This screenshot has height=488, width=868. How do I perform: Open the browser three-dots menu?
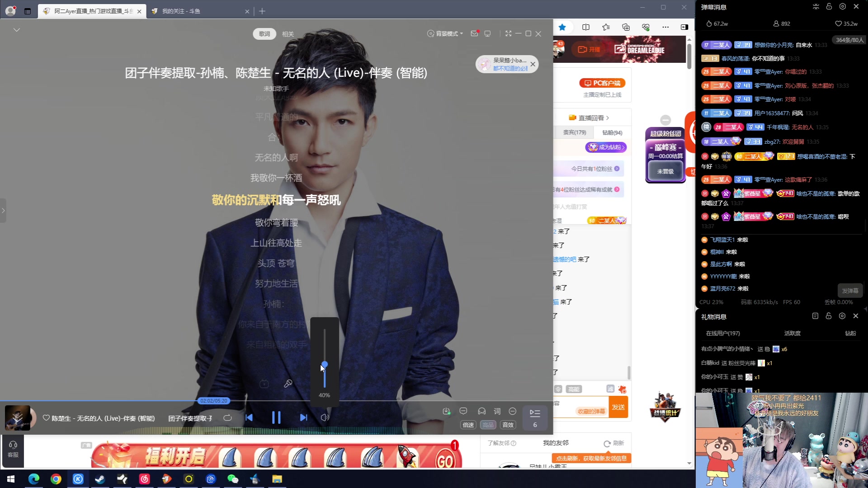[665, 27]
